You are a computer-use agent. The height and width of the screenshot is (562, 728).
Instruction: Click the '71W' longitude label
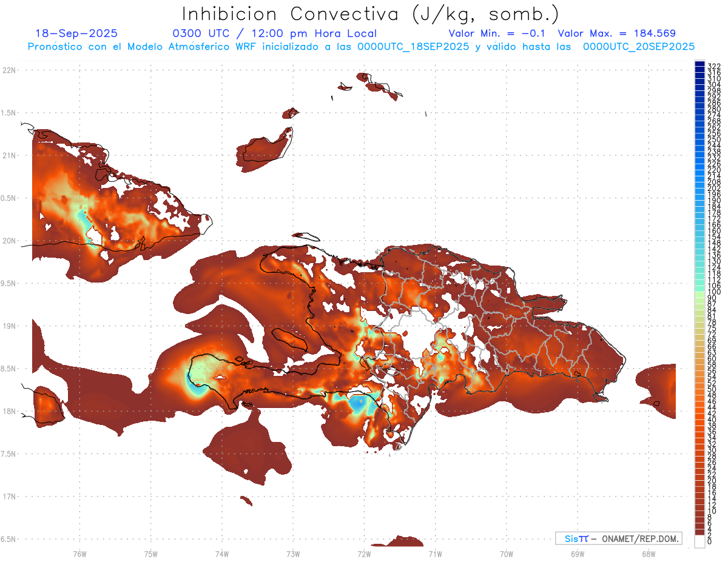point(435,554)
